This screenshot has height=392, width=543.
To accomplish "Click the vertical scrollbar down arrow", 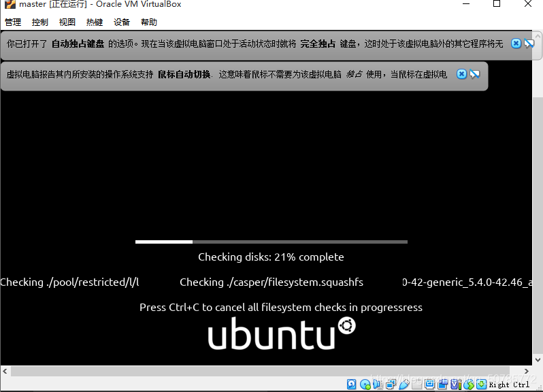I will tap(538, 360).
